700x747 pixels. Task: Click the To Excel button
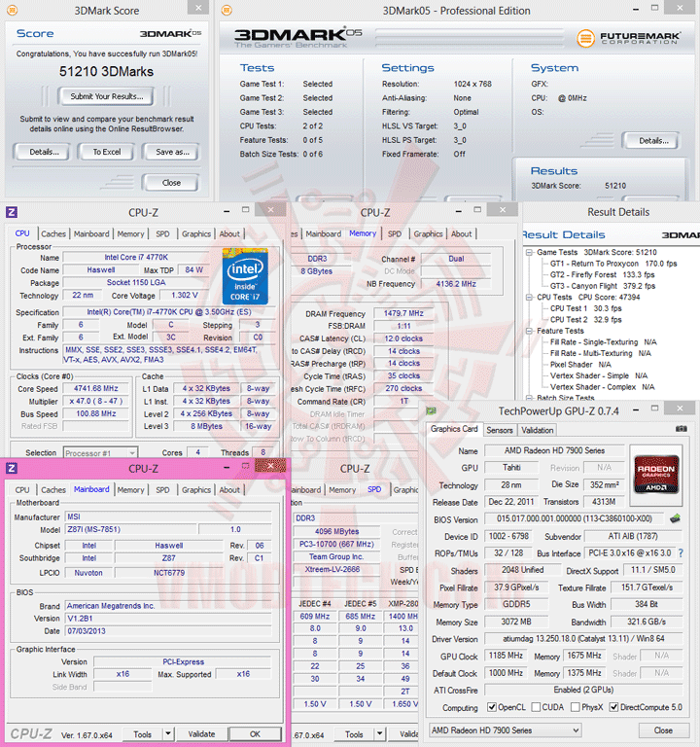tap(107, 152)
